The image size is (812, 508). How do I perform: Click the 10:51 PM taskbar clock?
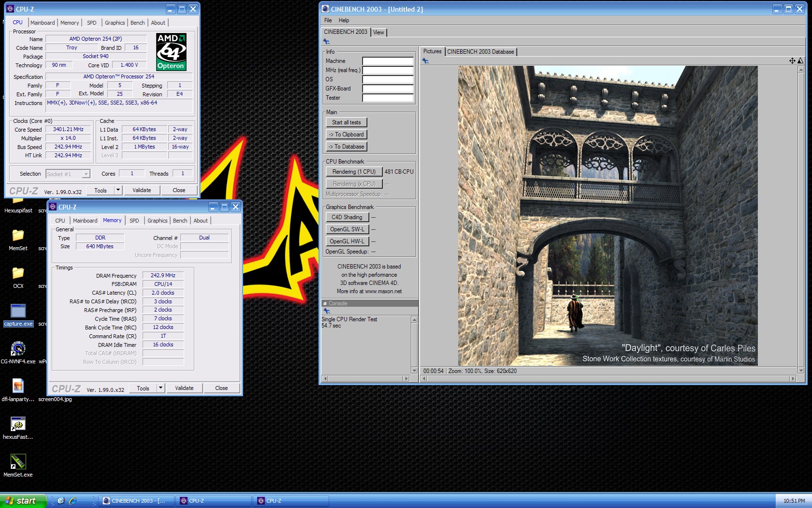(794, 501)
